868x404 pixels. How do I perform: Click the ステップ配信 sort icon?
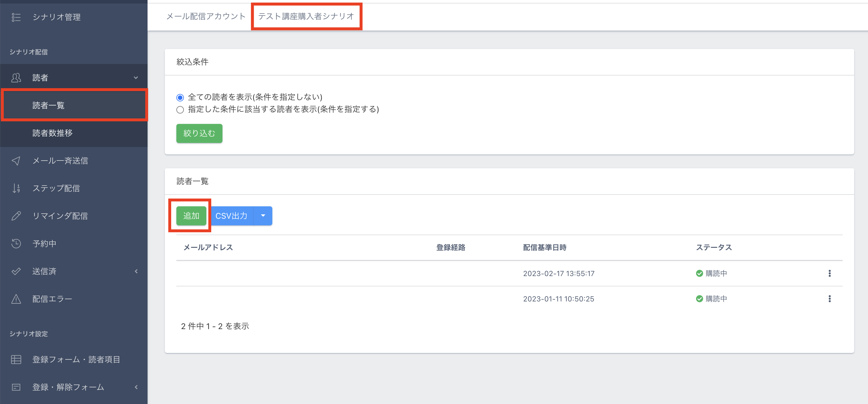(16, 188)
